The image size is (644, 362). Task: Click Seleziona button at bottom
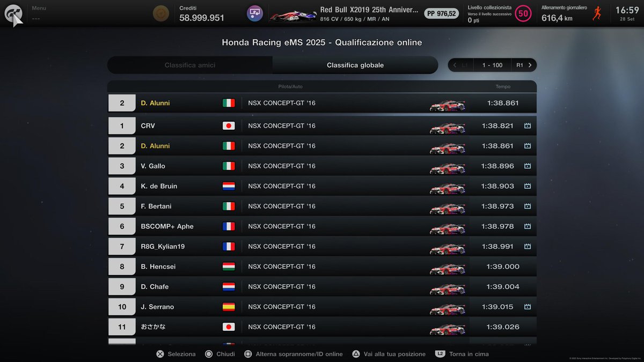[x=176, y=354]
